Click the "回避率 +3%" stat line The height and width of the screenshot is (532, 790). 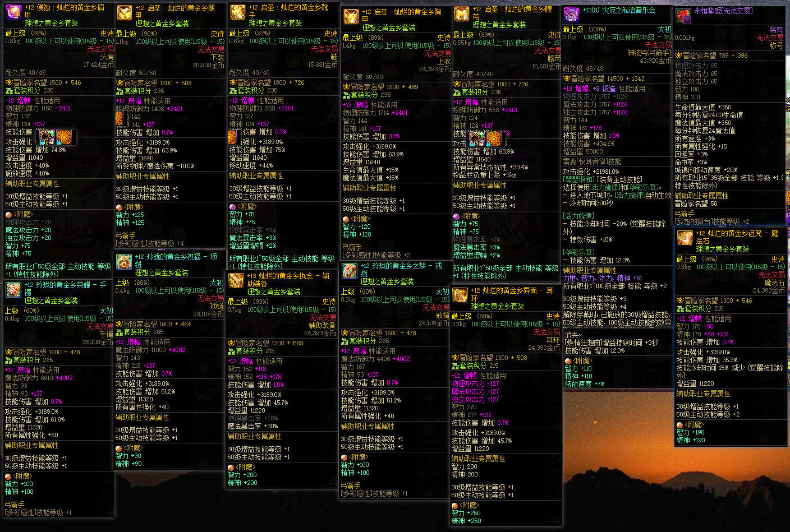[x=691, y=154]
